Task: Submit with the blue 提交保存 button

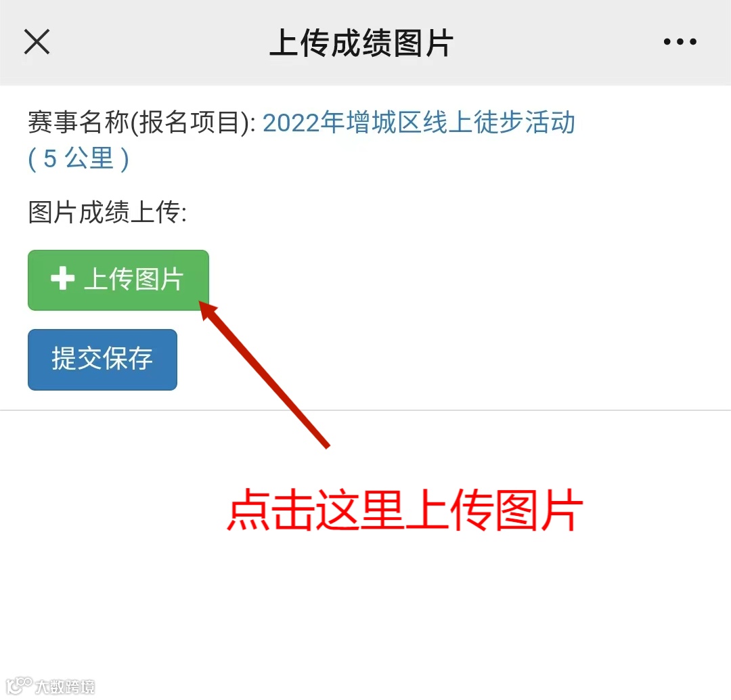Action: click(103, 359)
